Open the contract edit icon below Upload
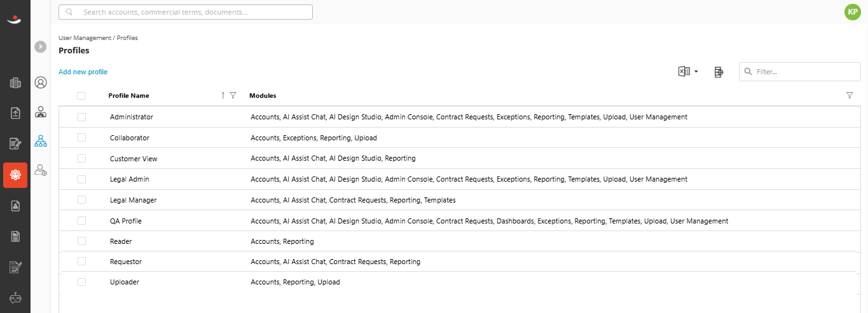 [15, 143]
